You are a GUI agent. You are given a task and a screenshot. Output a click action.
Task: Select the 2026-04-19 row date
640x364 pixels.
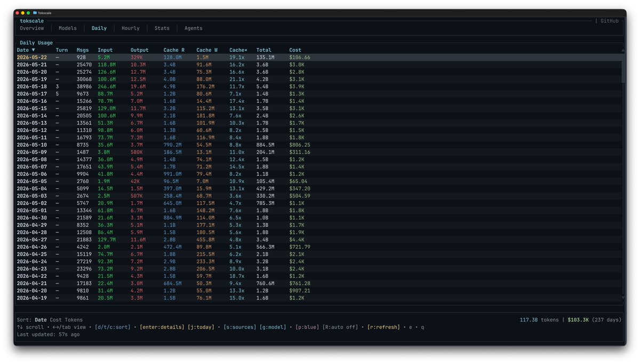tap(31, 298)
